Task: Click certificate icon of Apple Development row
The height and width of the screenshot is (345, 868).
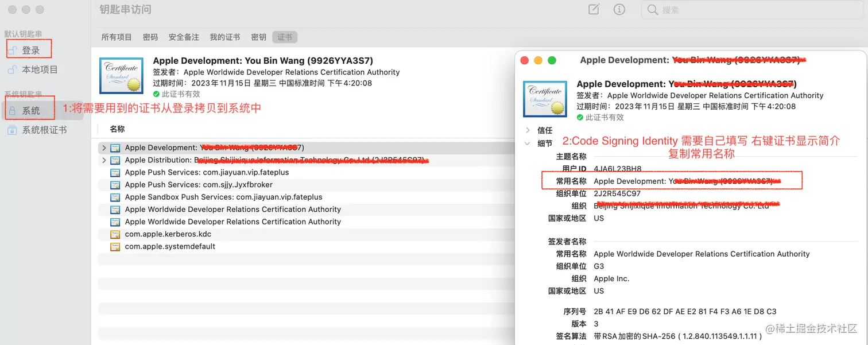Action: (x=115, y=148)
